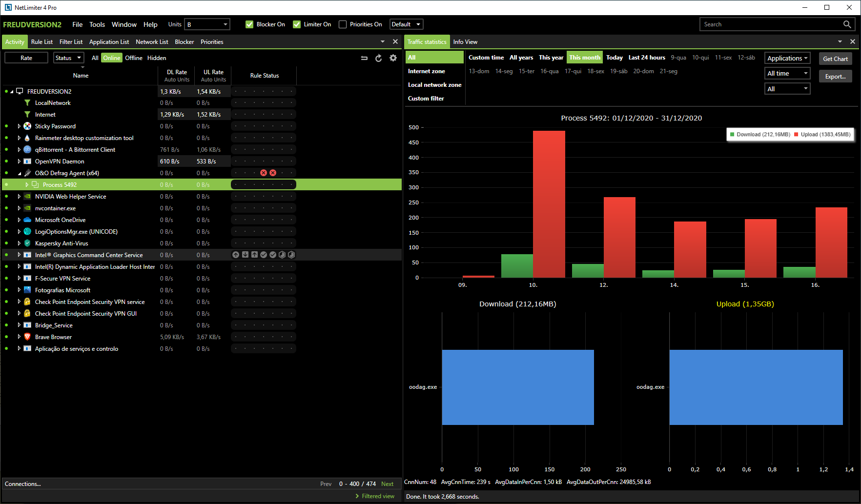Click the qBittorrent app icon
This screenshot has height=504, width=861.
pos(27,150)
